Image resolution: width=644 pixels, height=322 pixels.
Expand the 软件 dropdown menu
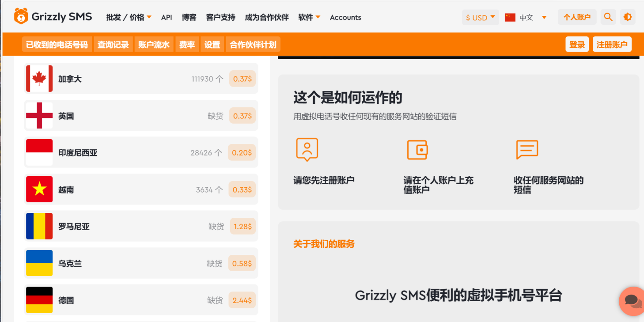coord(309,17)
